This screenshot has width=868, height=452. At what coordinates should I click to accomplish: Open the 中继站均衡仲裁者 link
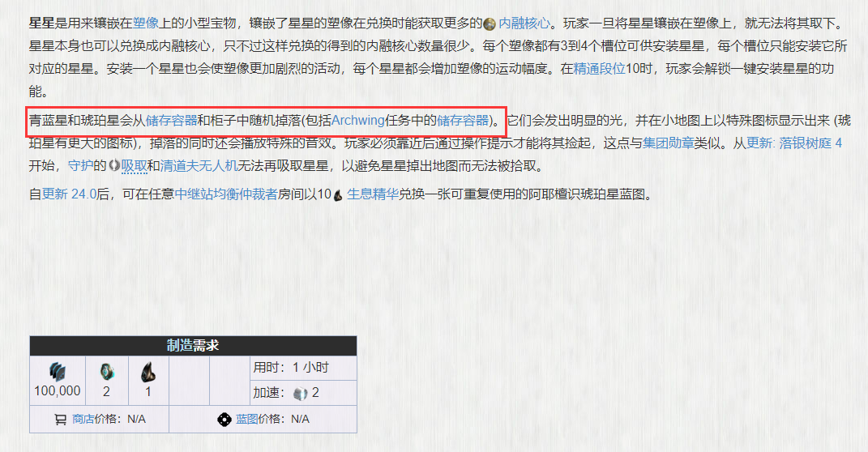(x=226, y=194)
